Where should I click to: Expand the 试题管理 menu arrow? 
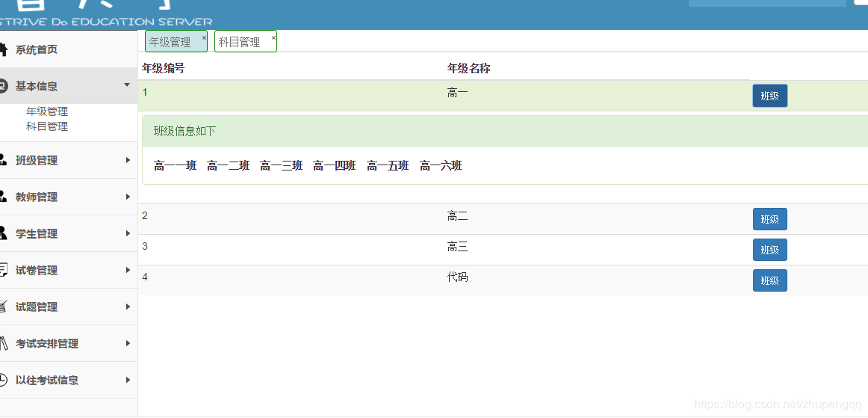click(x=128, y=307)
